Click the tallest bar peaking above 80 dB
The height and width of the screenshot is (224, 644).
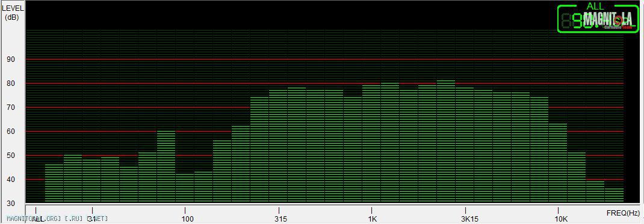[445, 141]
